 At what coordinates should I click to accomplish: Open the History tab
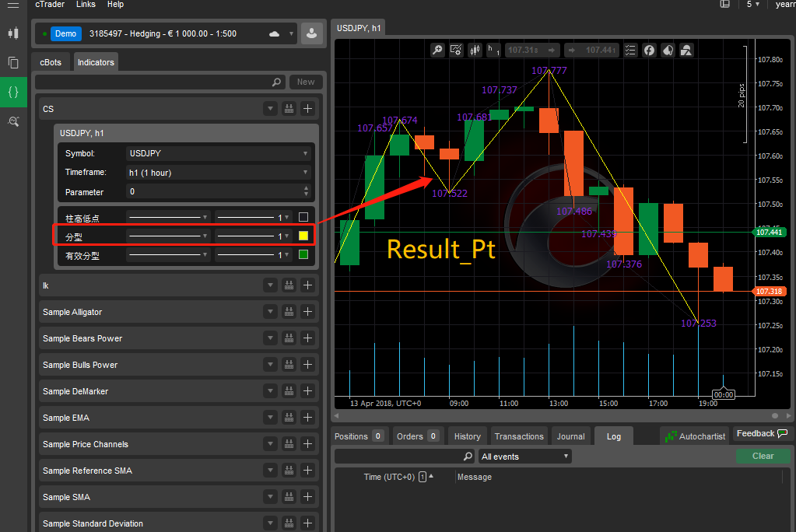[468, 436]
